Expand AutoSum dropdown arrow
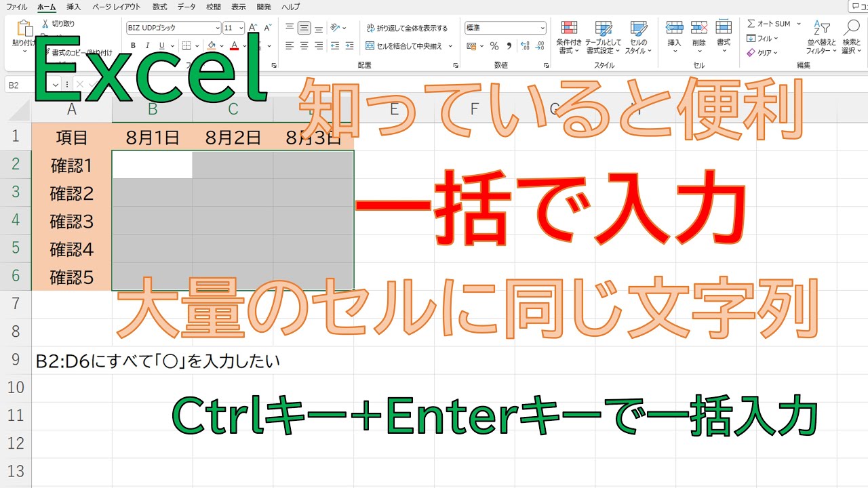The height and width of the screenshot is (488, 868). [798, 24]
